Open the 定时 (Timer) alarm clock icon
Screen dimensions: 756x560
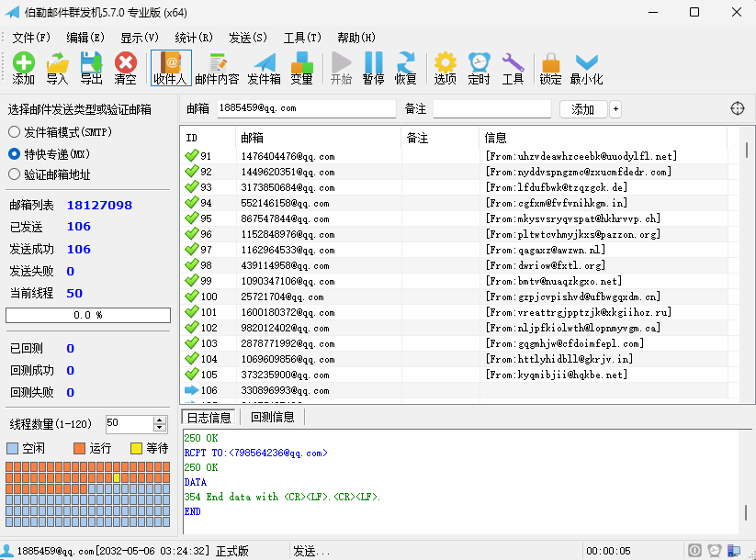pos(479,68)
